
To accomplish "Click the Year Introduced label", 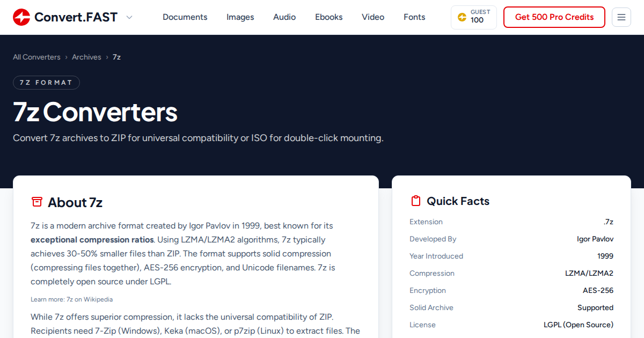I will [436, 256].
